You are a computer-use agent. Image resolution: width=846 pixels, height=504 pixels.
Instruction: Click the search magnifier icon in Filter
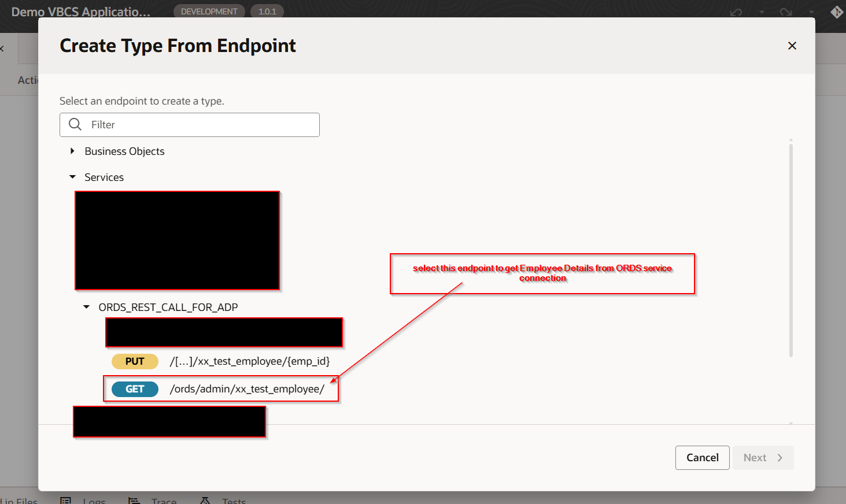click(x=75, y=124)
